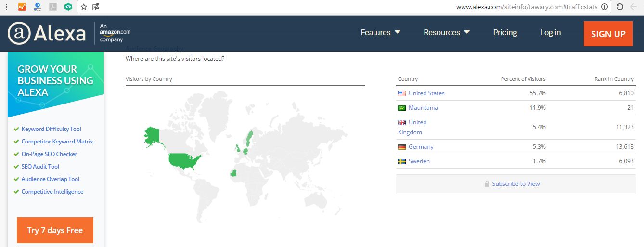Bookmark this page with the star icon
644x247 pixels.
pos(84,7)
